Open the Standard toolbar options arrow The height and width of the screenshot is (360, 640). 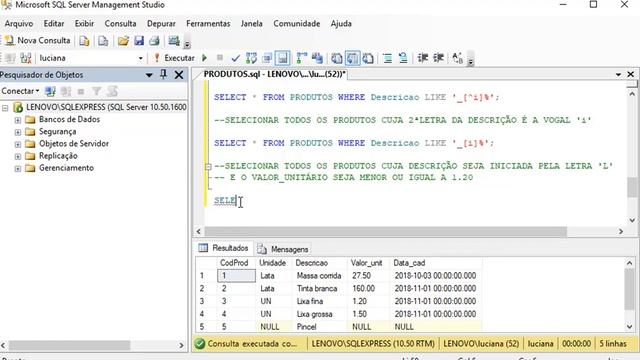point(187,44)
